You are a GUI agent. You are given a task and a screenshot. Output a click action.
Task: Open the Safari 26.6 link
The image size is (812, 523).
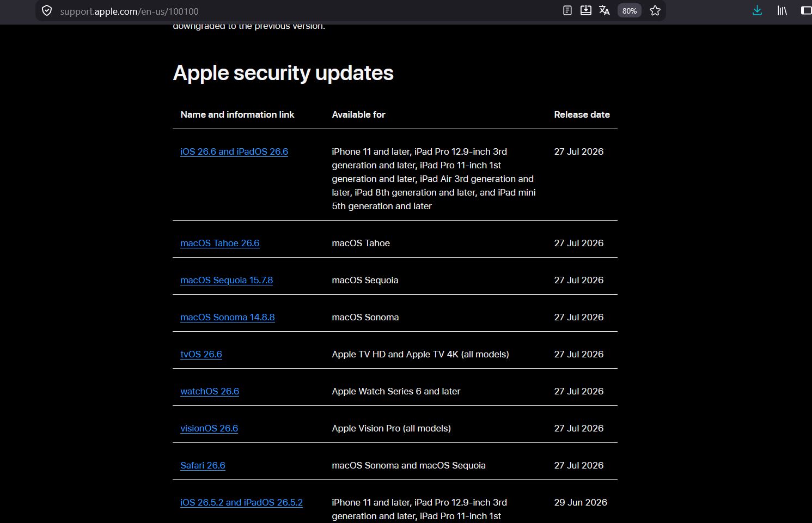coord(203,466)
